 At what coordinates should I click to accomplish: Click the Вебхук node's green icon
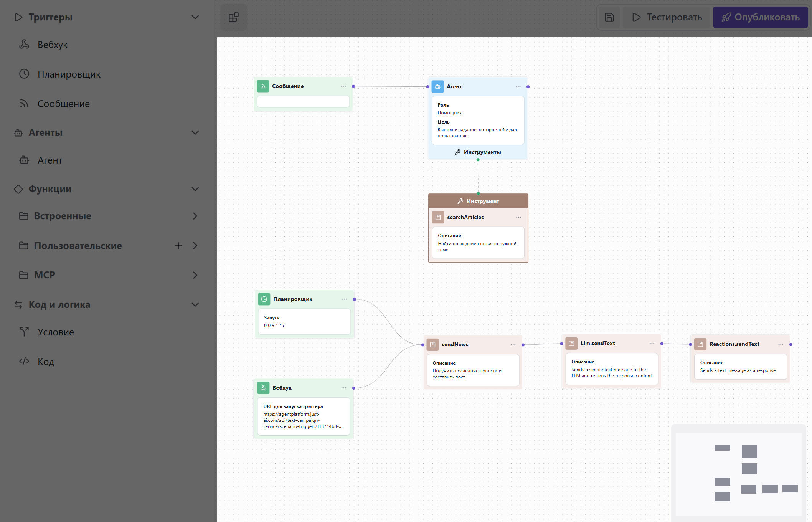263,388
